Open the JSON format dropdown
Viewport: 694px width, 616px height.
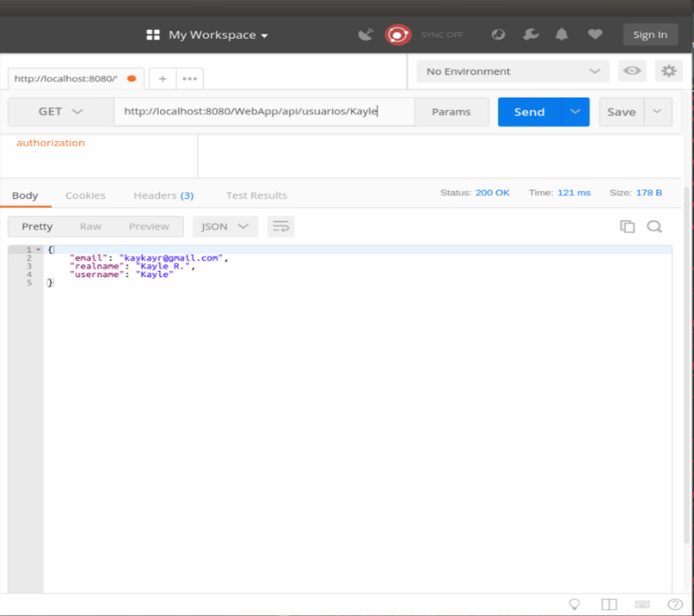click(224, 227)
